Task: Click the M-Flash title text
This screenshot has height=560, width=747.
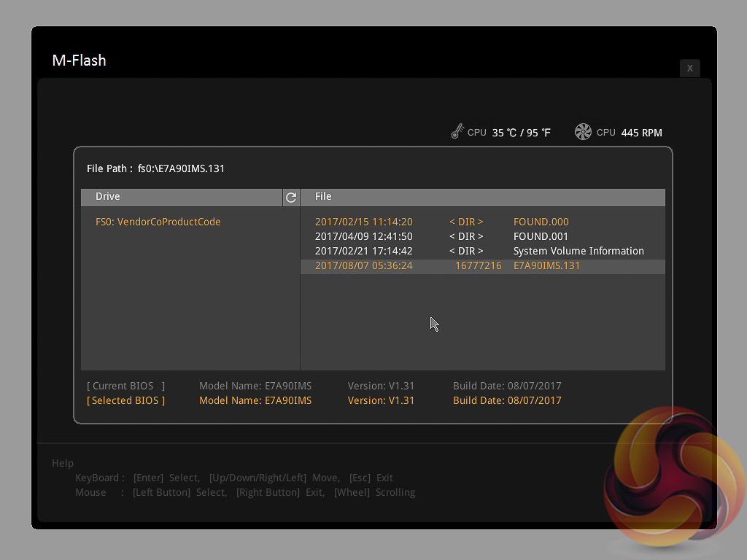Action: click(79, 61)
